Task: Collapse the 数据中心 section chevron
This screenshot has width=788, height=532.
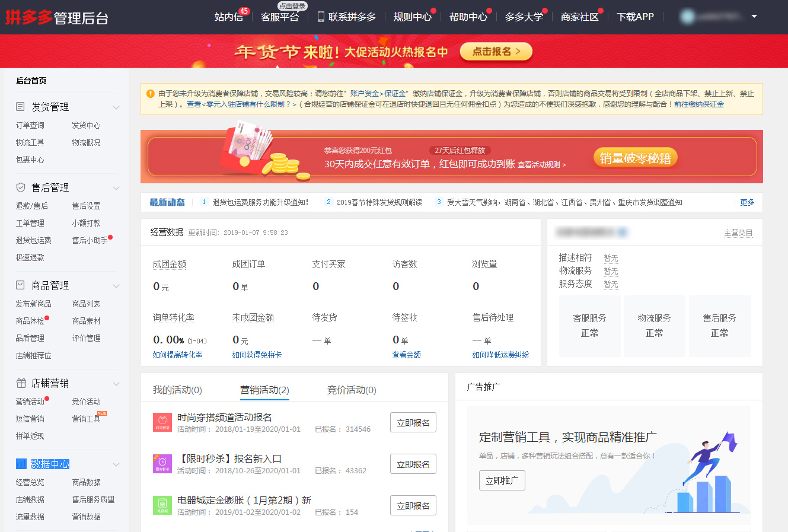Action: pos(116,464)
